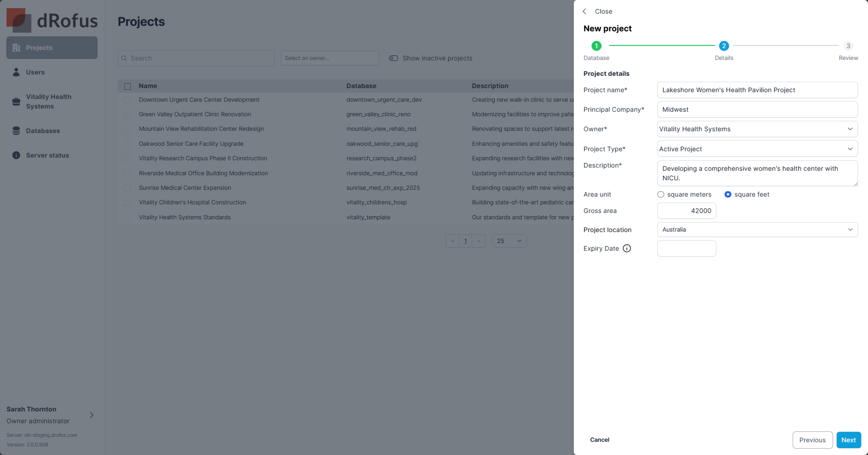Open Databases in the sidebar

(x=52, y=130)
